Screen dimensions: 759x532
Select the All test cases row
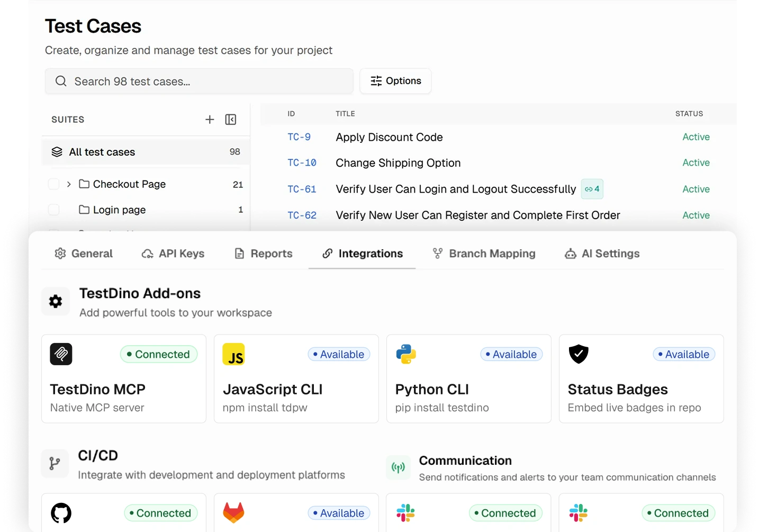146,152
